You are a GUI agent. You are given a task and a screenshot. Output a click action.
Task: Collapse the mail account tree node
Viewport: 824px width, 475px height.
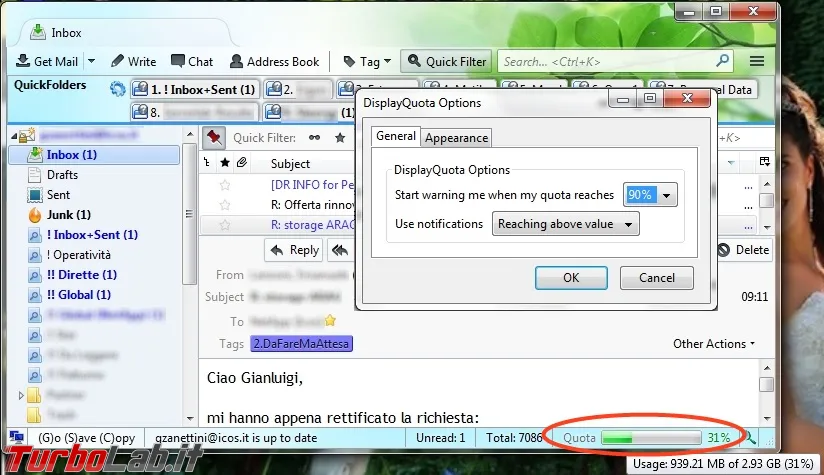(x=14, y=136)
